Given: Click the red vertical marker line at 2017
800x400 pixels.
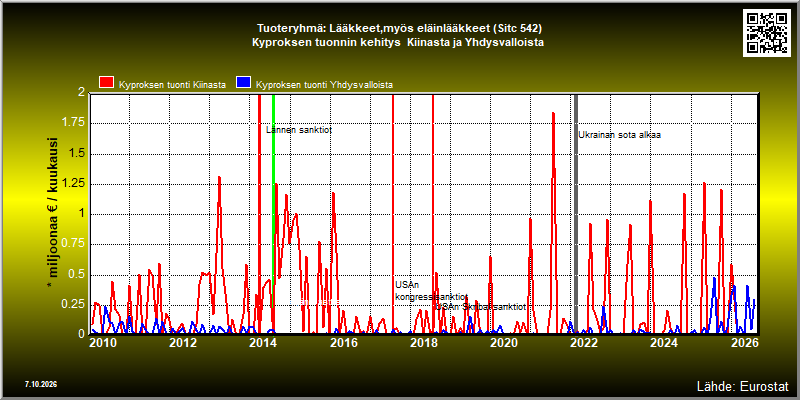Looking at the screenshot, I should coord(392,213).
